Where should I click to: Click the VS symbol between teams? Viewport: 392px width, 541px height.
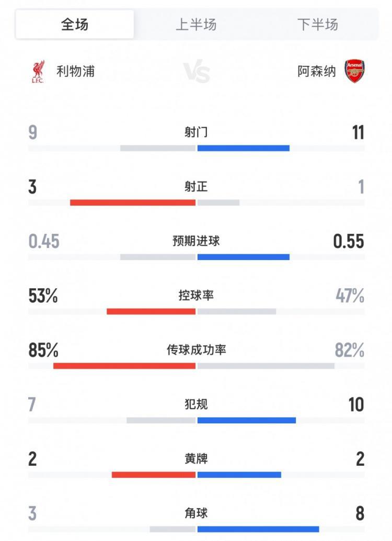click(195, 70)
